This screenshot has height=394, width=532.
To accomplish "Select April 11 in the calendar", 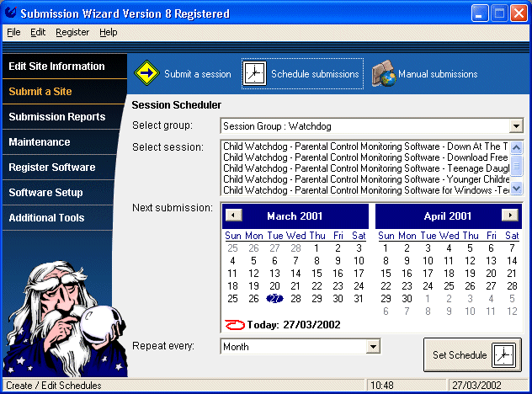I will 449,261.
